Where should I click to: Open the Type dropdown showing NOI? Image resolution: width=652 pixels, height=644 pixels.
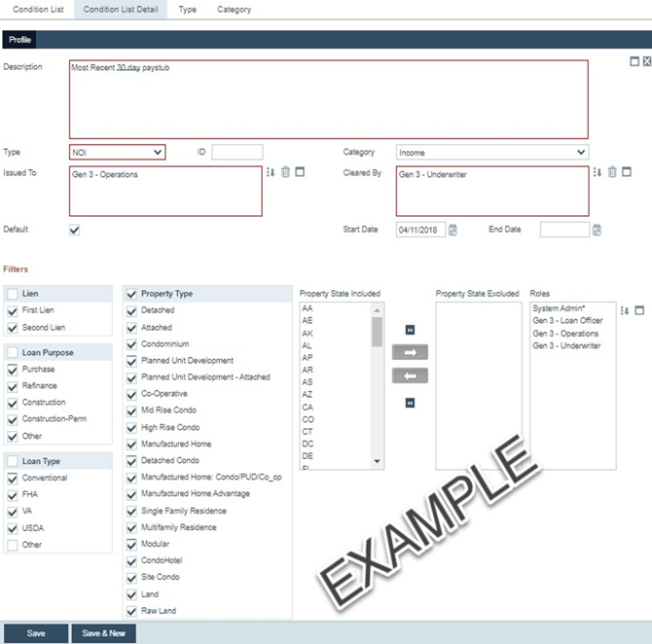click(x=117, y=153)
